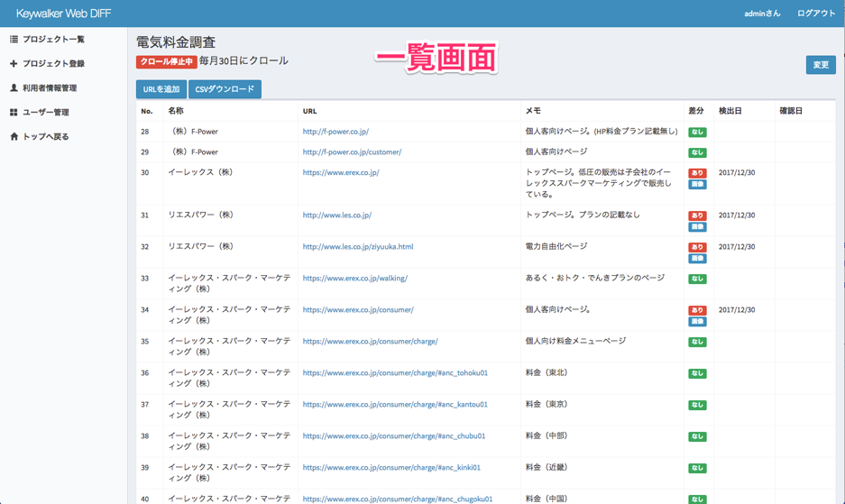Open ユーザー管理 in the sidebar

pos(46,112)
